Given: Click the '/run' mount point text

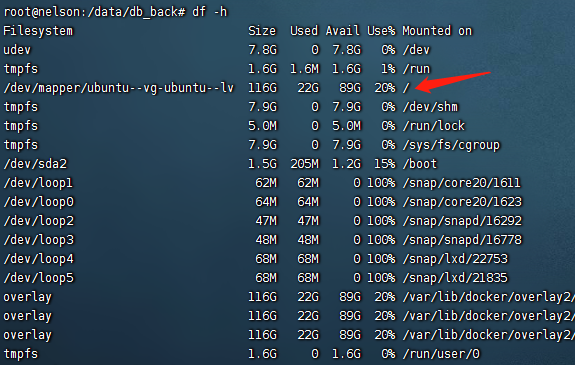Looking at the screenshot, I should (416, 69).
